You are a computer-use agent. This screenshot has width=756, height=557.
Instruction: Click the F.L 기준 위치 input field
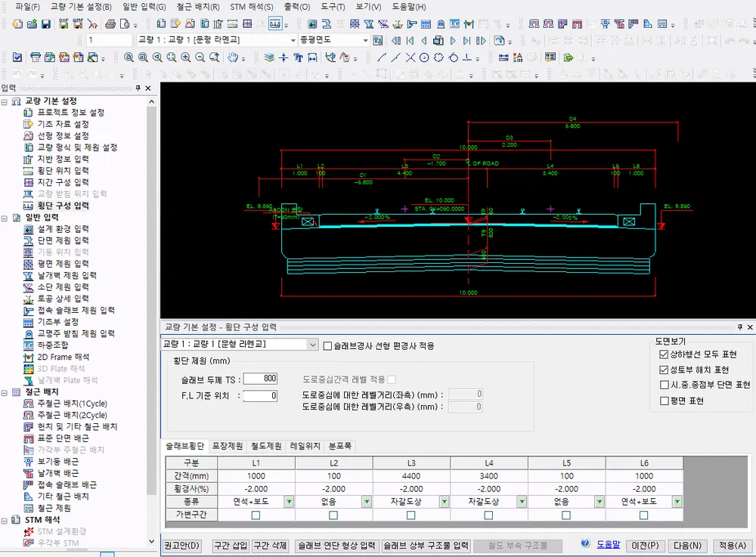tap(260, 396)
